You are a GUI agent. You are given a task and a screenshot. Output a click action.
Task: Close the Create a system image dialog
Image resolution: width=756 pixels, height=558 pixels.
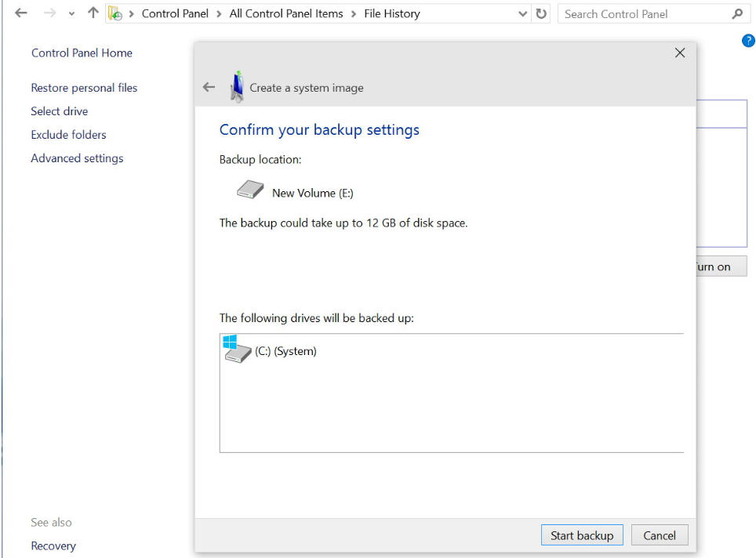point(680,53)
